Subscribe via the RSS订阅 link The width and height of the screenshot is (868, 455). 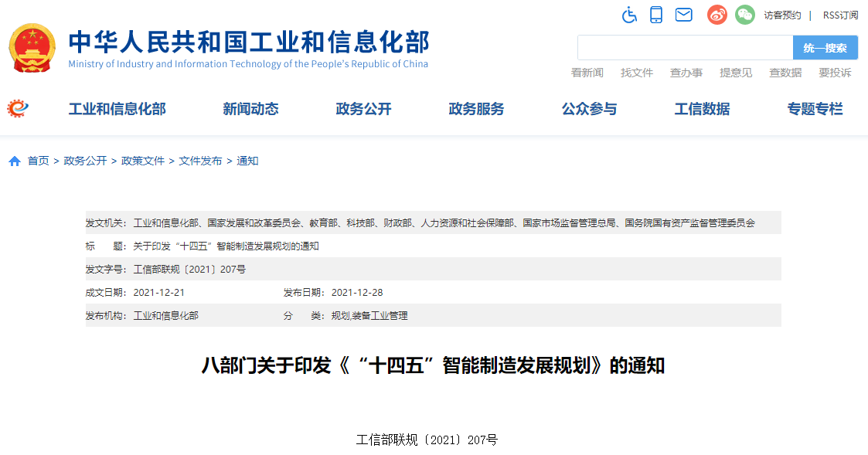[839, 15]
